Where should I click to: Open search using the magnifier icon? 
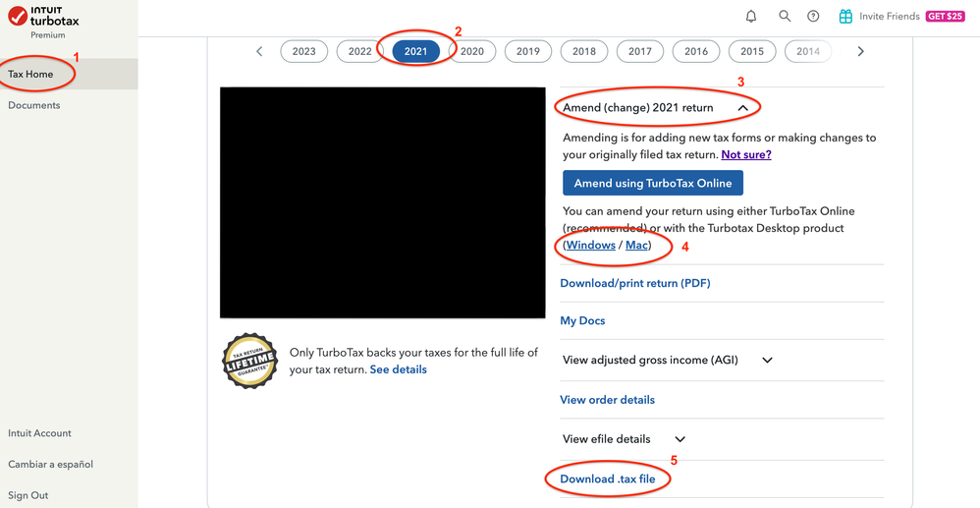click(x=785, y=17)
